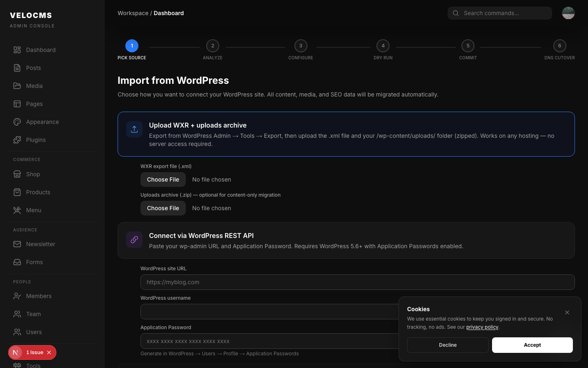Jump to the Analyze step
This screenshot has height=368, width=588.
point(212,46)
